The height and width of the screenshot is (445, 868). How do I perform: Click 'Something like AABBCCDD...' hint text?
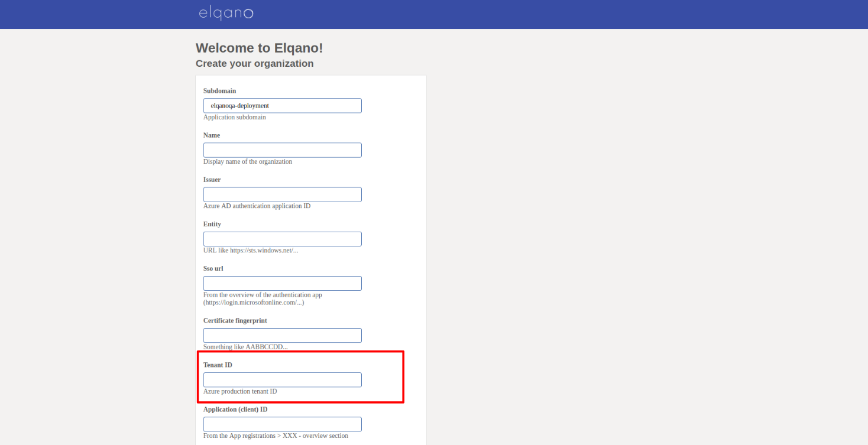pyautogui.click(x=245, y=347)
